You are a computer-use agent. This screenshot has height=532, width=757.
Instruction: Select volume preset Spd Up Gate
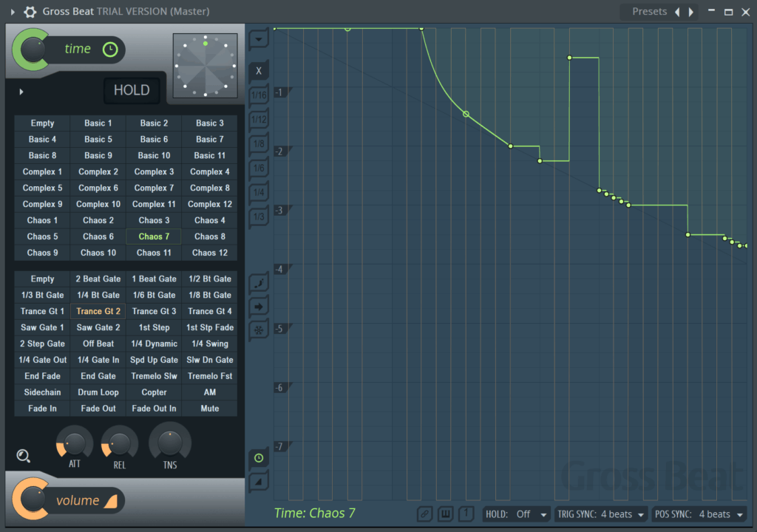(x=154, y=360)
